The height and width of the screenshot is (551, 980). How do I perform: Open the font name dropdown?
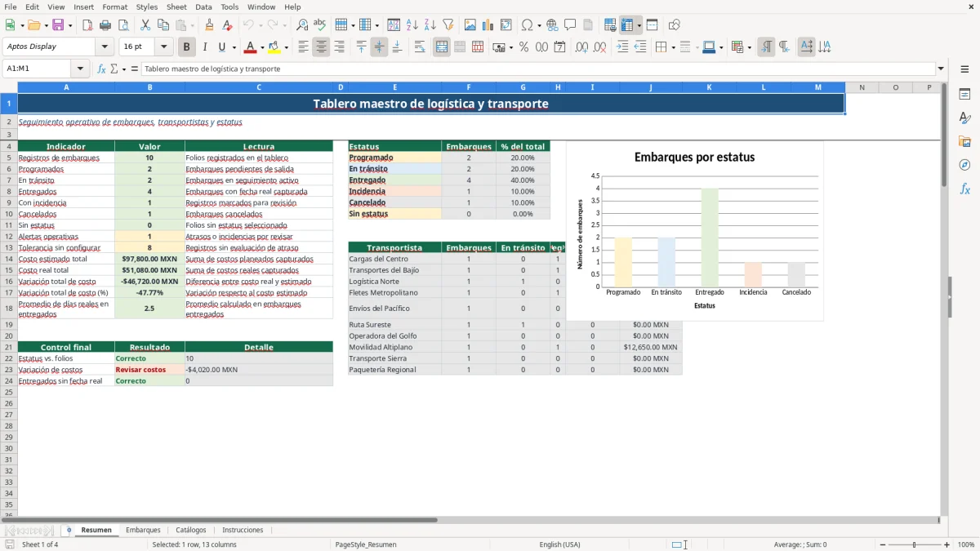(105, 47)
